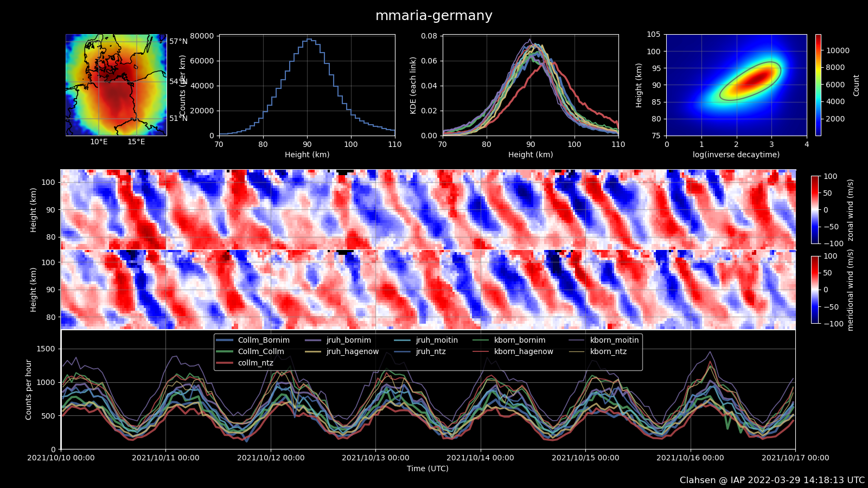
Task: Select the jruh_moitin legend entry
Action: click(426, 340)
